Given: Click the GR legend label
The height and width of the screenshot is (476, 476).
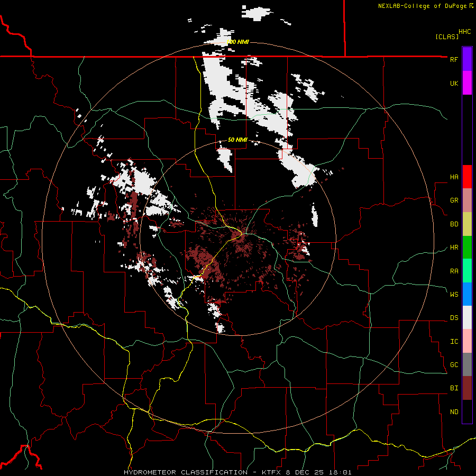Looking at the screenshot, I should pos(454,200).
